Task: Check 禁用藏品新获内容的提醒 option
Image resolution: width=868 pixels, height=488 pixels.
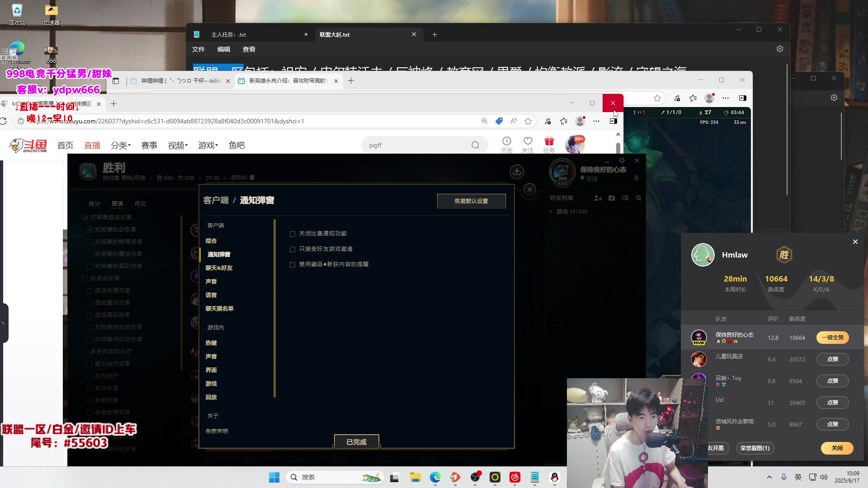Action: [292, 265]
